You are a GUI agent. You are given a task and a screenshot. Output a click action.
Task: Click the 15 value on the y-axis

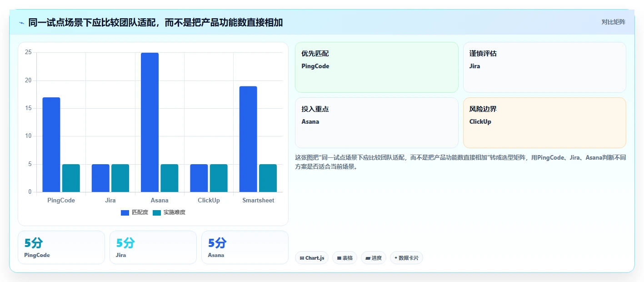(28, 108)
